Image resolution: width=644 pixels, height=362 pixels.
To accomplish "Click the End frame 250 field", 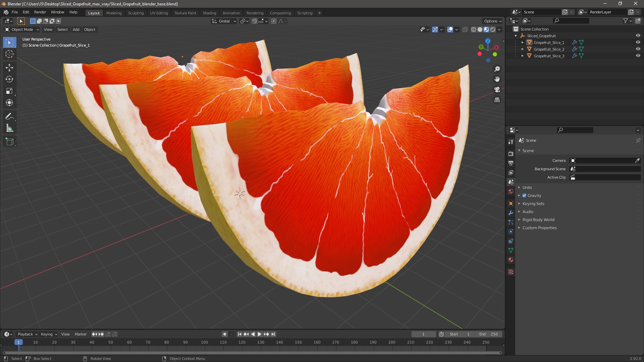I will 488,334.
